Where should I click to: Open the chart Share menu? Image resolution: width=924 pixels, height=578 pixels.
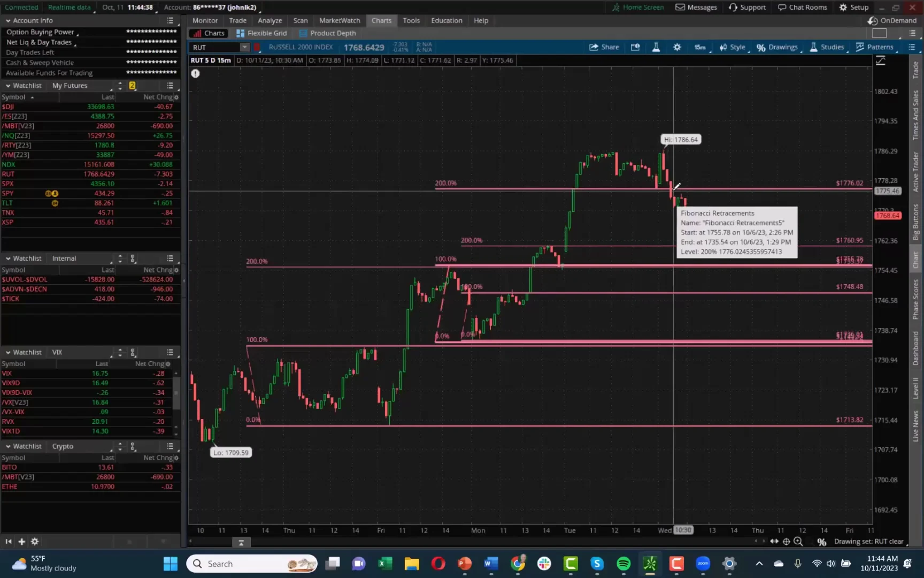coord(604,47)
